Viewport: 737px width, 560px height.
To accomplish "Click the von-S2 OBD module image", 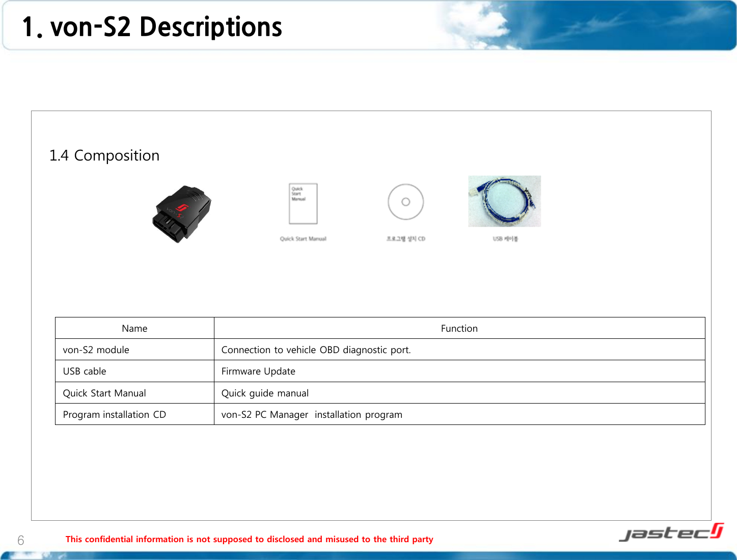I will [x=181, y=214].
